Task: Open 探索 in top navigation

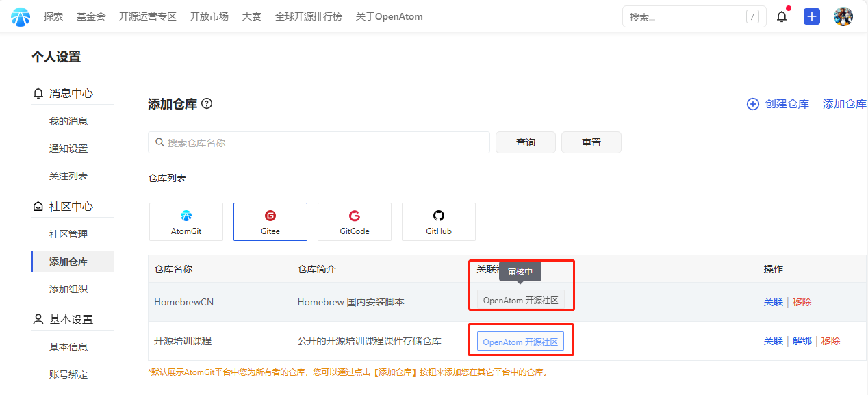Action: click(x=53, y=16)
